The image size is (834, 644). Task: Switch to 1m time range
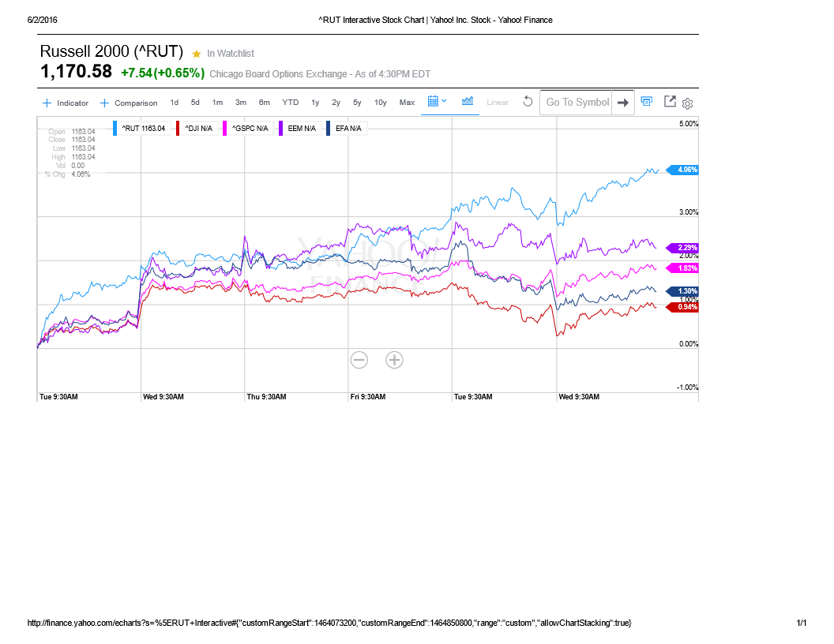pyautogui.click(x=217, y=103)
